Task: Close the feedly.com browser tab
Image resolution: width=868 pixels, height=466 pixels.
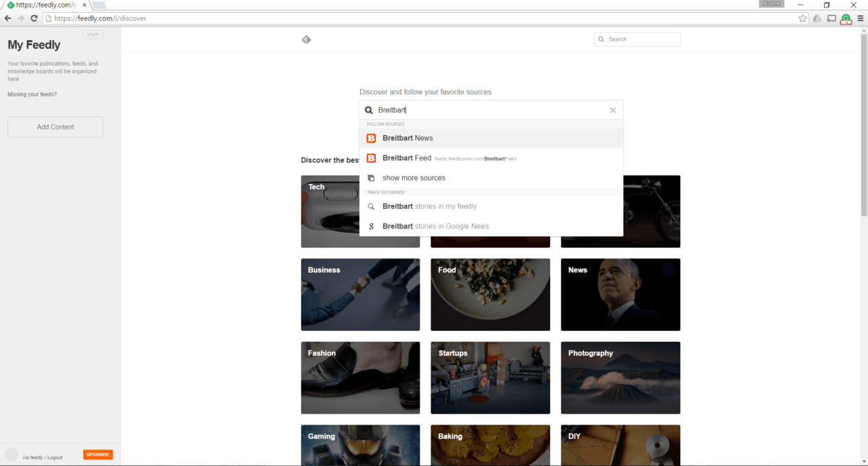Action: (x=84, y=5)
